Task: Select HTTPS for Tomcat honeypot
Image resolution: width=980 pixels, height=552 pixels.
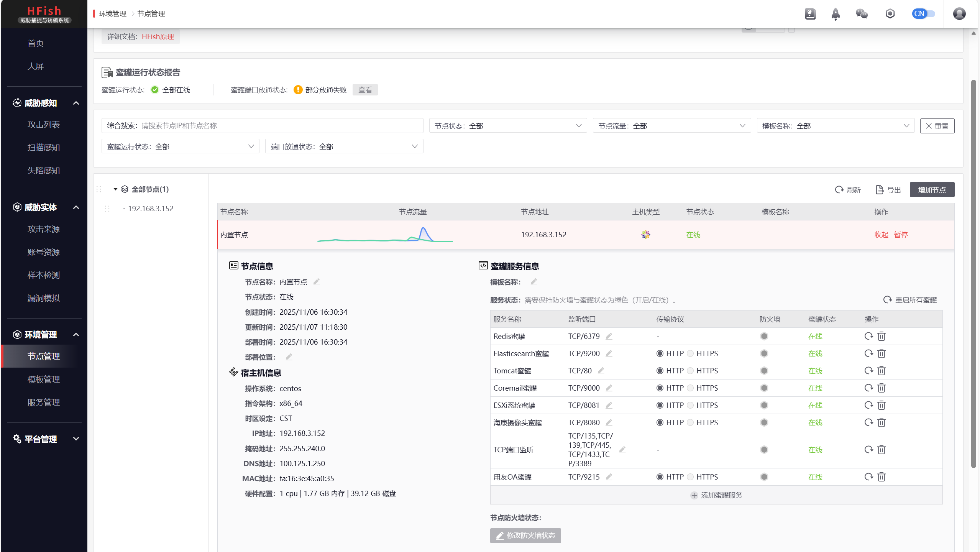Action: [690, 371]
